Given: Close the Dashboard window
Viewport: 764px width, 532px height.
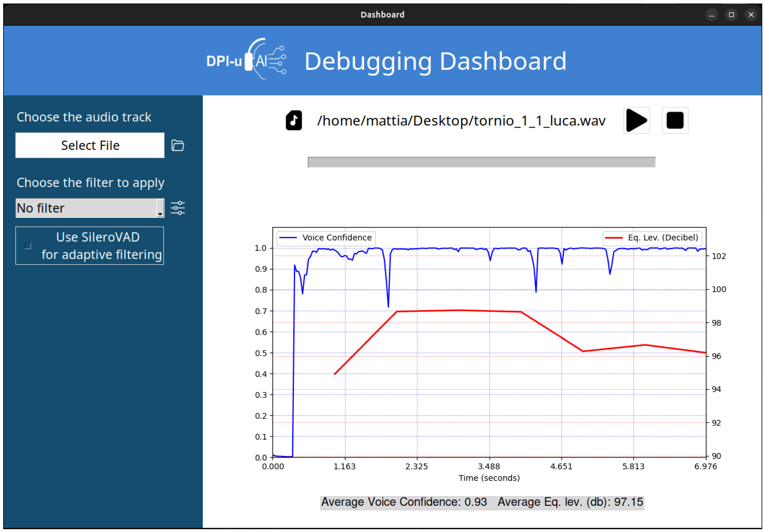Looking at the screenshot, I should coord(751,15).
